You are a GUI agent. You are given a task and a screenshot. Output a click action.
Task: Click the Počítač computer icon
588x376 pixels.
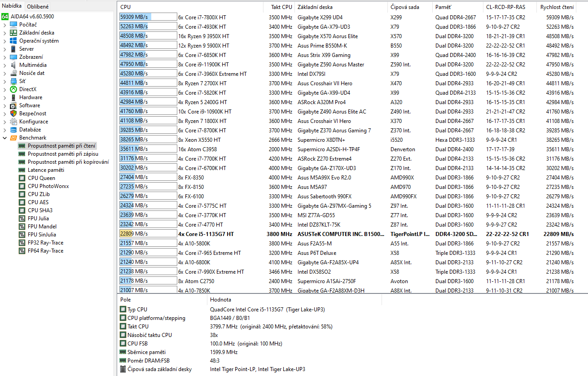pos(13,24)
